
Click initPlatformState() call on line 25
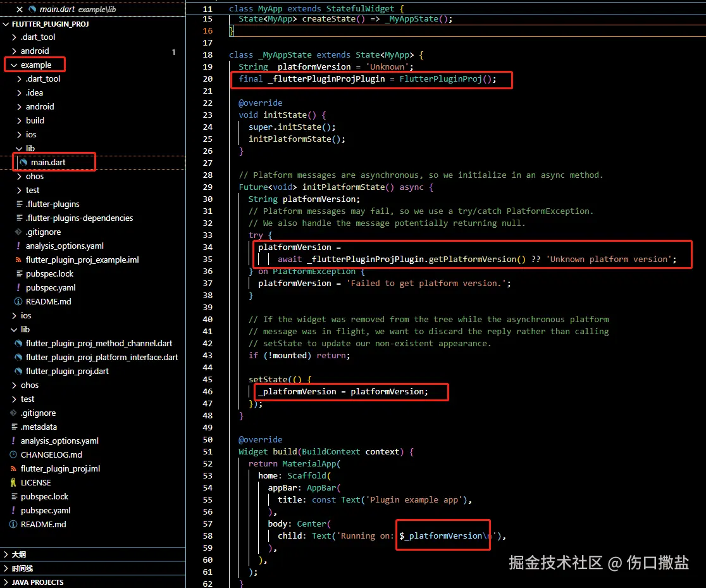pyautogui.click(x=294, y=139)
